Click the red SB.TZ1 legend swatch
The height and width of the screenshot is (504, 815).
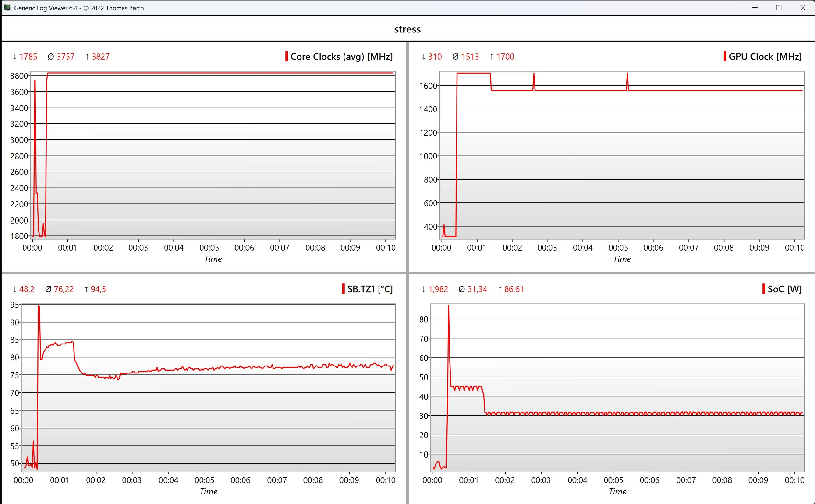pos(343,289)
